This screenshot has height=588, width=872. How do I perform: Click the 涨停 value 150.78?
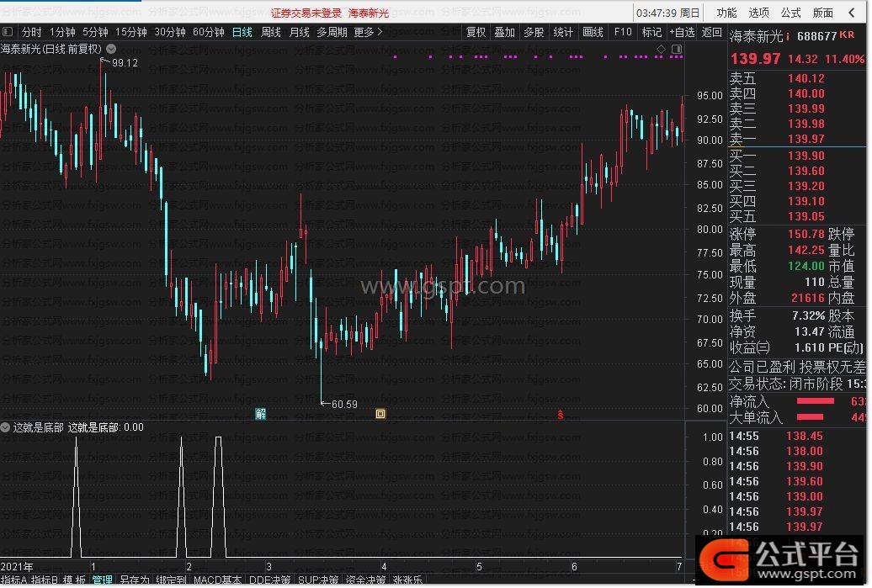pos(806,234)
